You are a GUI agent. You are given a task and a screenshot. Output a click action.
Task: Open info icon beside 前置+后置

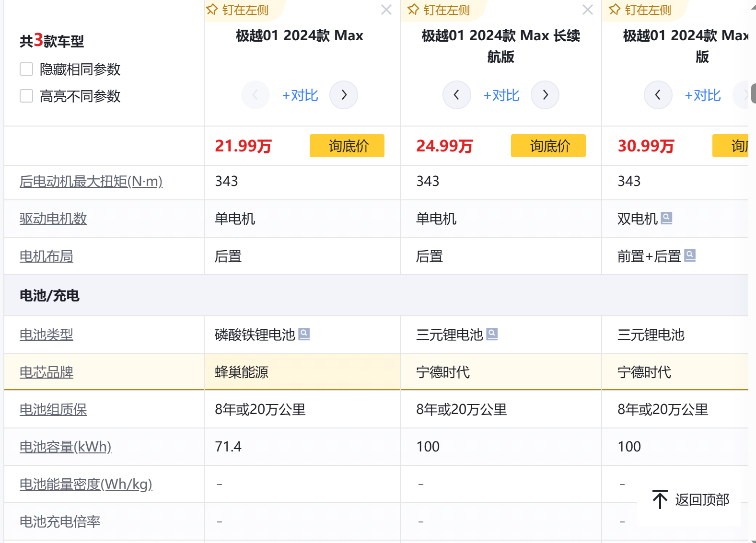click(x=690, y=255)
